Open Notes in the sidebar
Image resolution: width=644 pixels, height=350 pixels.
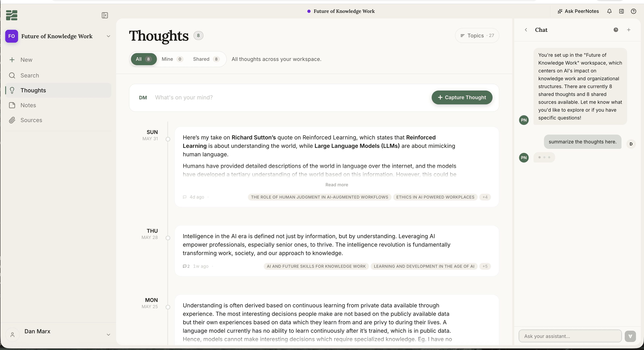coord(58,105)
